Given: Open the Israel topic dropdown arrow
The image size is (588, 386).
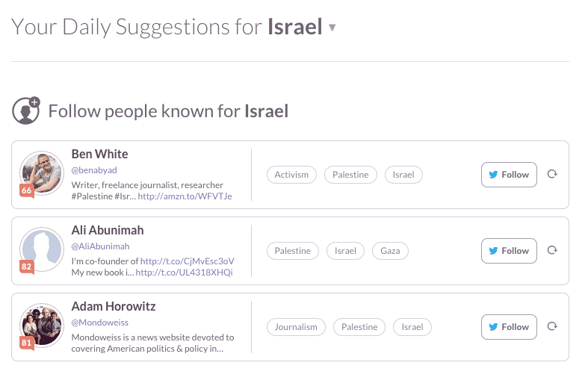Looking at the screenshot, I should click(332, 28).
